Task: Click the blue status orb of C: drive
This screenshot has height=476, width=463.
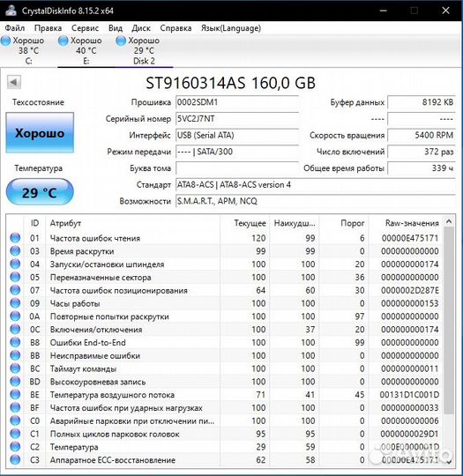Action: coord(5,41)
